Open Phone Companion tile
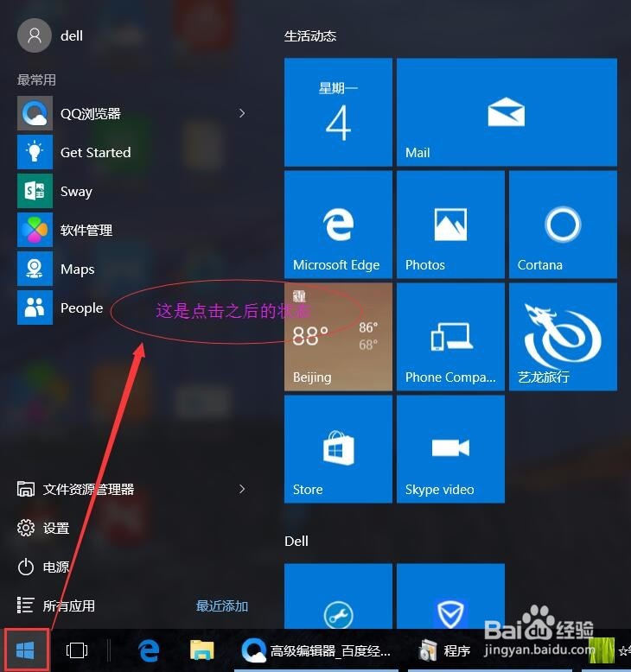Screen dimensions: 631x672 (451, 337)
